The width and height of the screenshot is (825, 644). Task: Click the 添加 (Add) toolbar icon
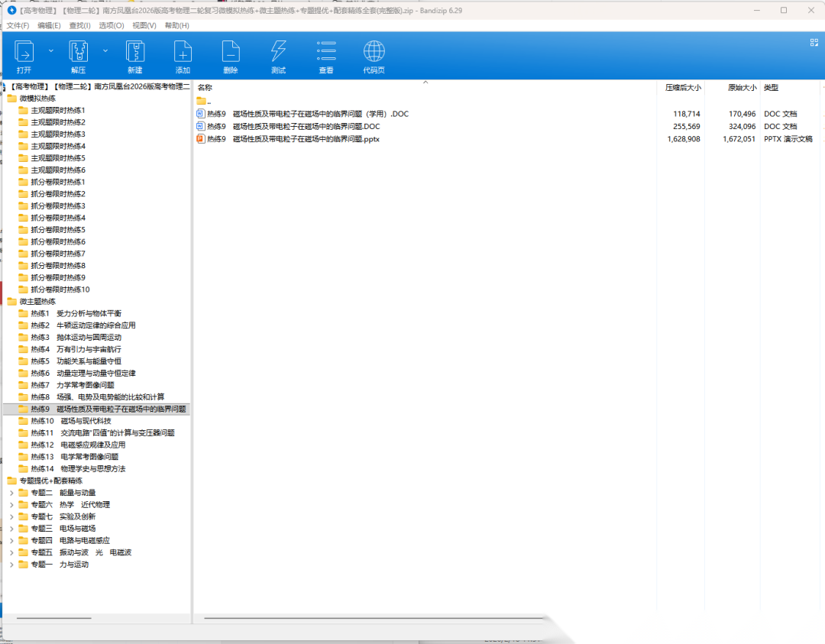coord(183,52)
